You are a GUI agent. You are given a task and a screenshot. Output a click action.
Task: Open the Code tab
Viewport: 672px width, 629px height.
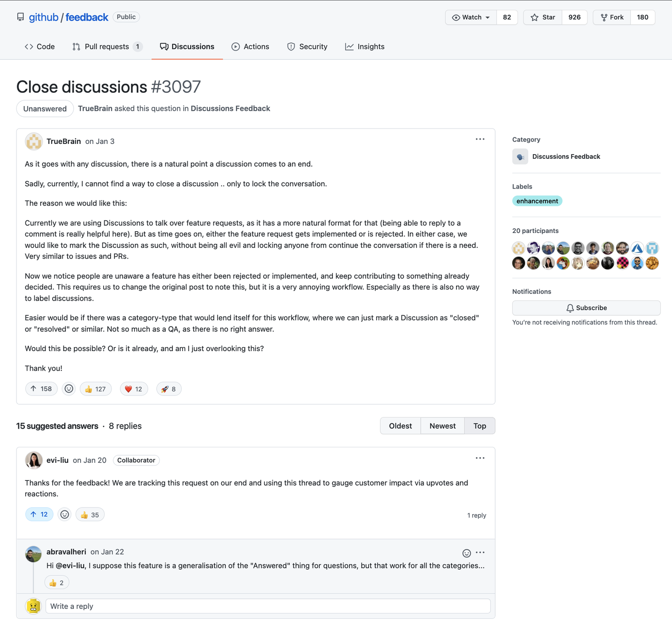40,47
